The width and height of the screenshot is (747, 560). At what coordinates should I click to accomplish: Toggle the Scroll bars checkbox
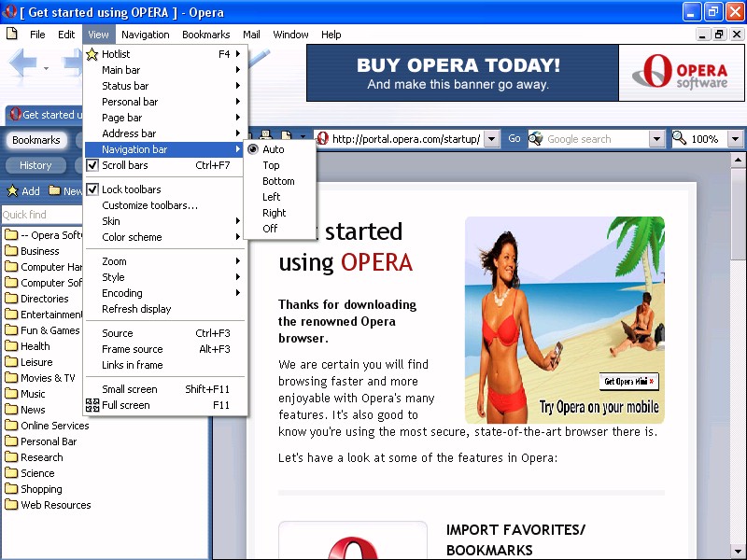(92, 165)
